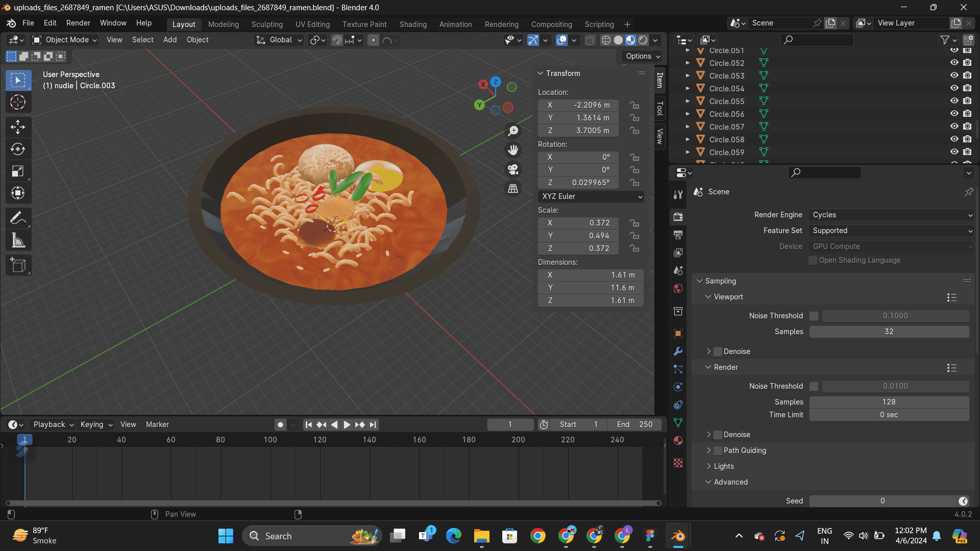
Task: Select the Move tool in toolbar
Action: pos(18,127)
